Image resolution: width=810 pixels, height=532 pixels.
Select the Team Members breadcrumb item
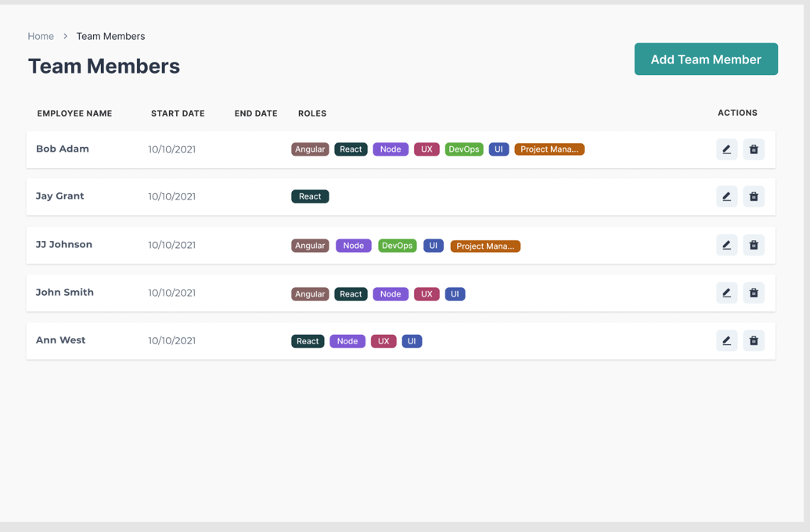(110, 36)
